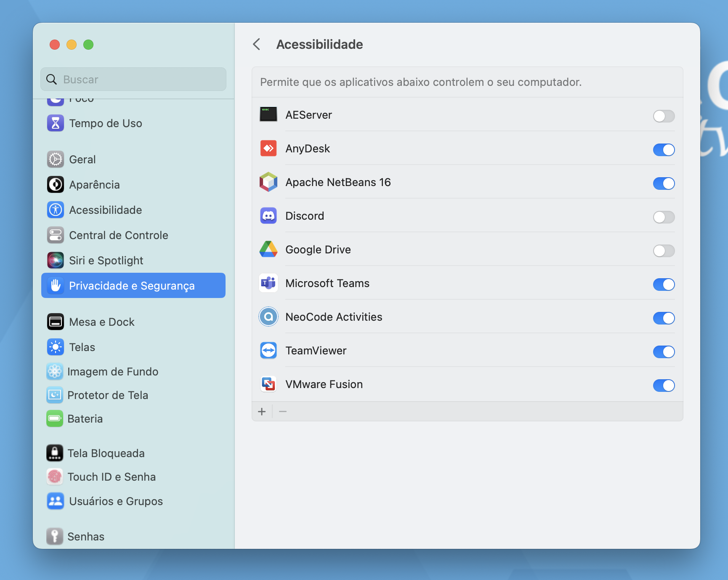Open Imagem de Fundo settings
728x580 pixels.
click(x=133, y=371)
